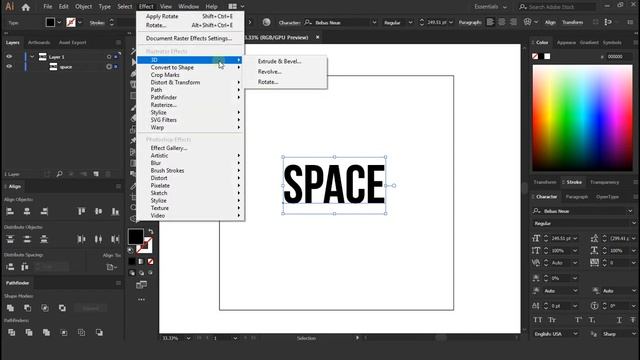Click the black fill swatch in the toolbar
This screenshot has height=360, width=640.
click(136, 236)
